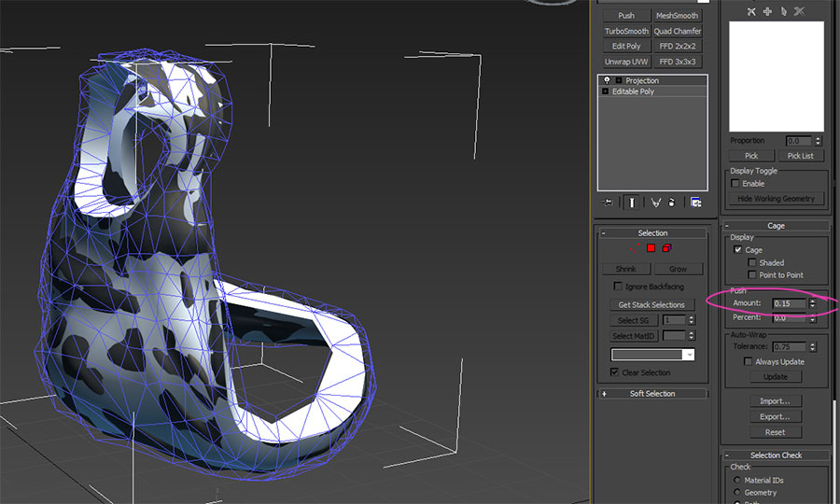Enable Always Update under Auto-Wrap
This screenshot has height=504, width=840.
point(748,361)
